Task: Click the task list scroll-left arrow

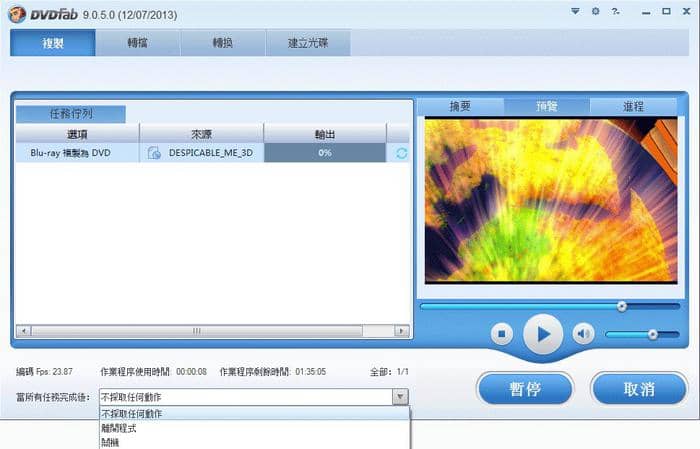Action: coord(23,331)
